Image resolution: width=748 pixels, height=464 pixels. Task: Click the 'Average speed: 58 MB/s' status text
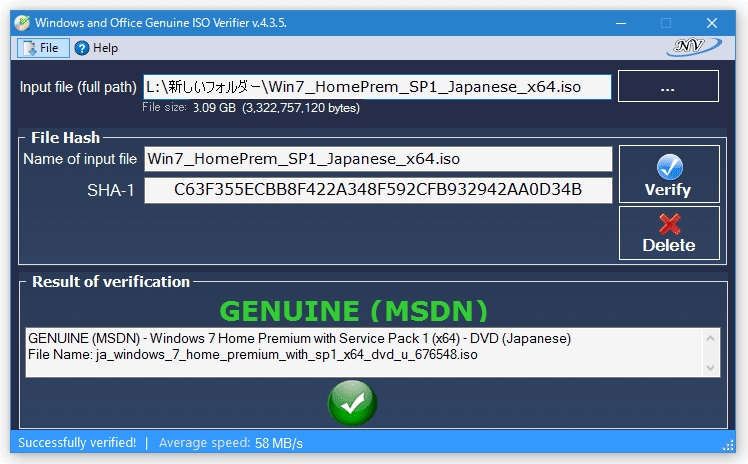pos(231,443)
